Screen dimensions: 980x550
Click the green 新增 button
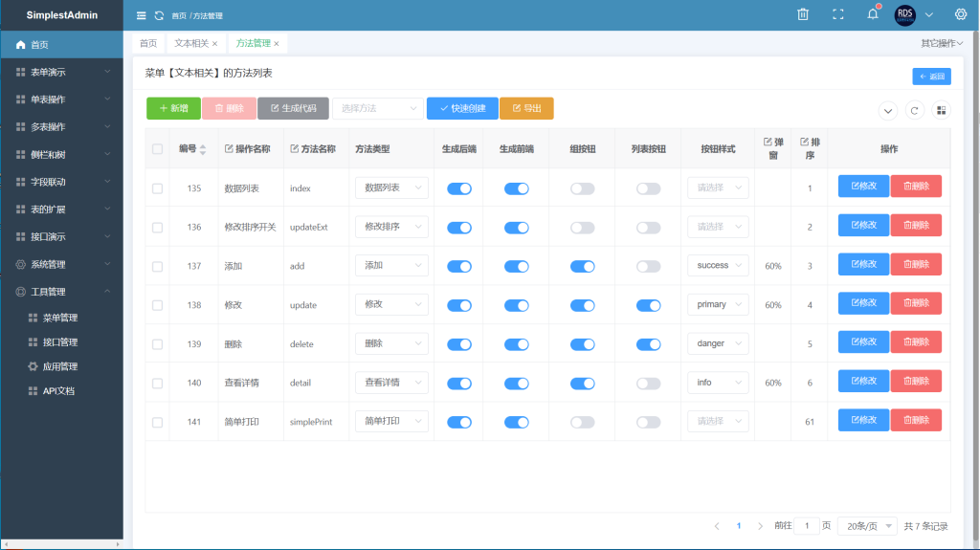click(173, 109)
